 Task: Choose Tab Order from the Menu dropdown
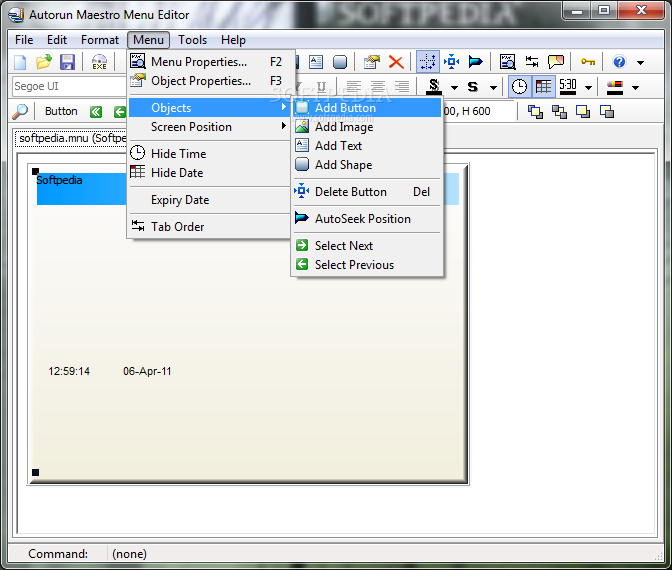[x=209, y=227]
